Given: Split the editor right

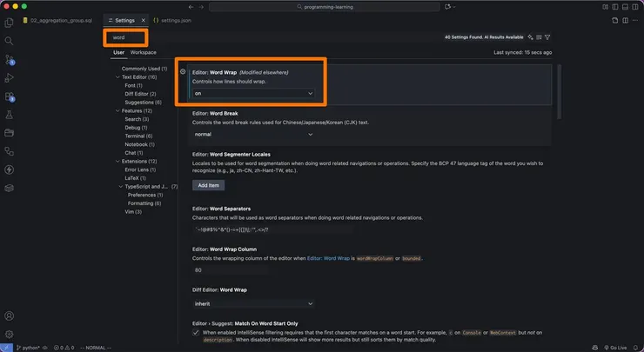Looking at the screenshot, I should [x=625, y=20].
